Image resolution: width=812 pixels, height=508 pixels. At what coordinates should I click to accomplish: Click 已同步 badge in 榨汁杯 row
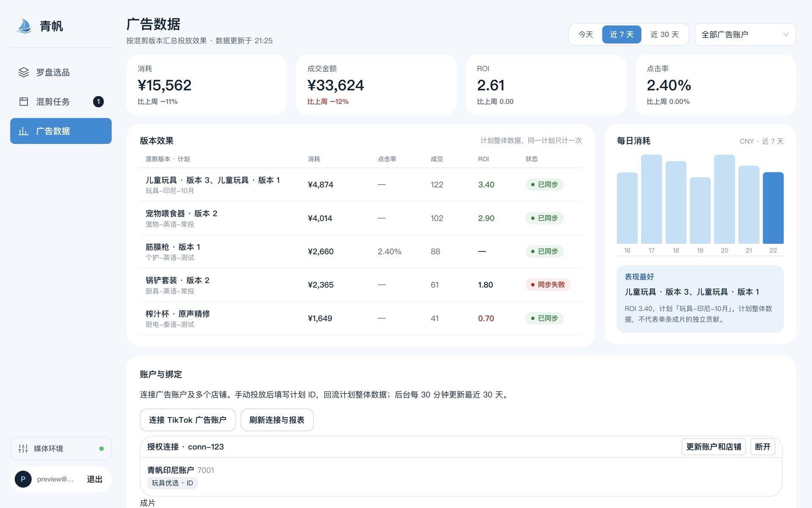(544, 318)
